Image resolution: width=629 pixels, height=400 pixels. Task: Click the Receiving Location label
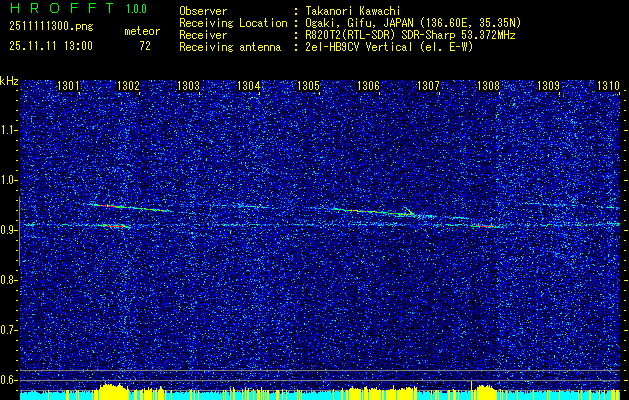[233, 23]
